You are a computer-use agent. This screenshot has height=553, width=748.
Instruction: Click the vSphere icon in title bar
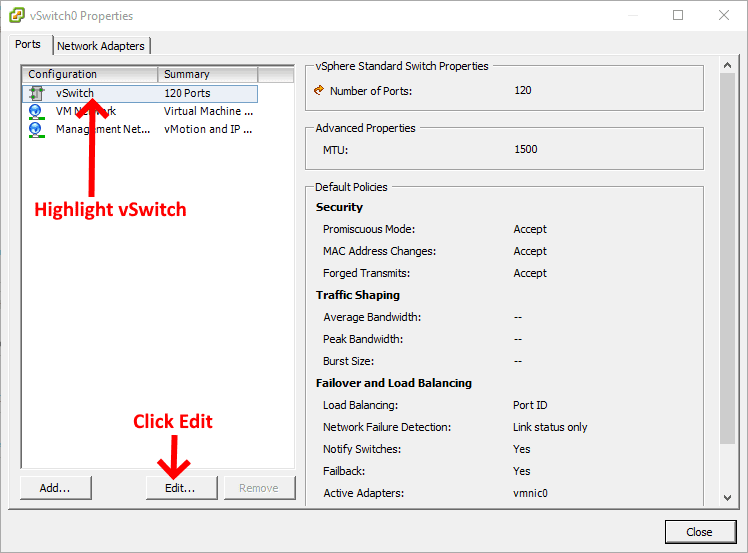click(17, 15)
